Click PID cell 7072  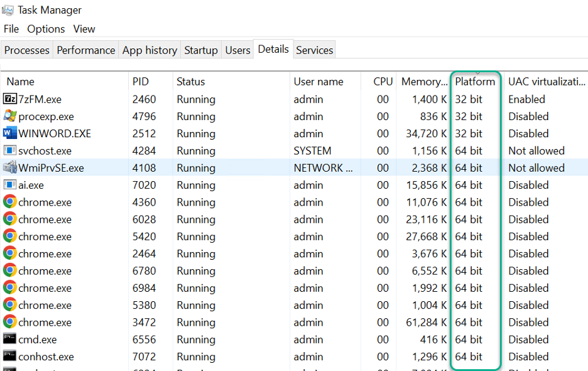pyautogui.click(x=144, y=357)
